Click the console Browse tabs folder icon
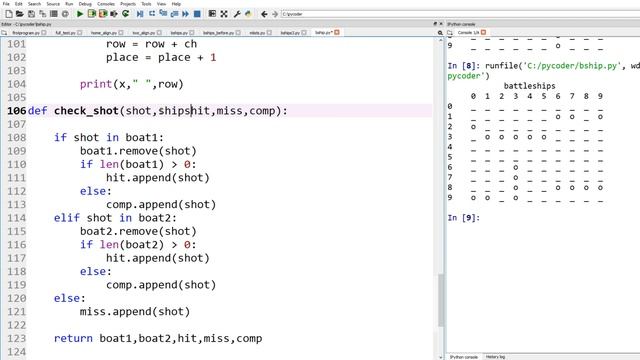This screenshot has width=640, height=360. click(x=450, y=33)
